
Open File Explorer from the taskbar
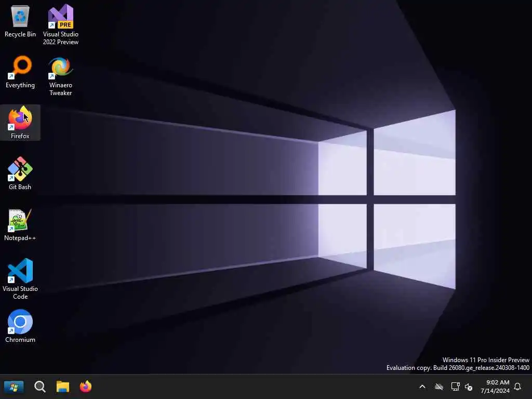(63, 387)
